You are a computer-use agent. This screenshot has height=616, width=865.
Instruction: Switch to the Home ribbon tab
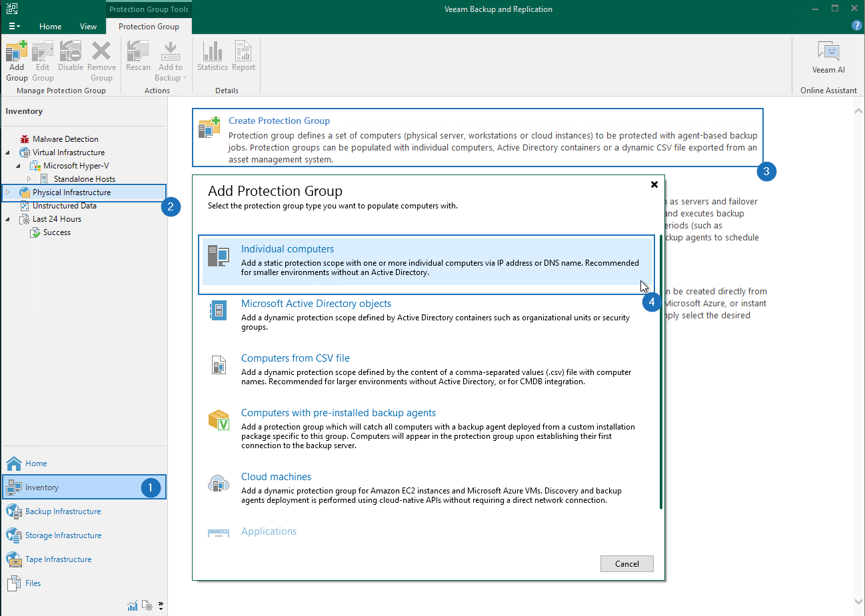pyautogui.click(x=50, y=27)
